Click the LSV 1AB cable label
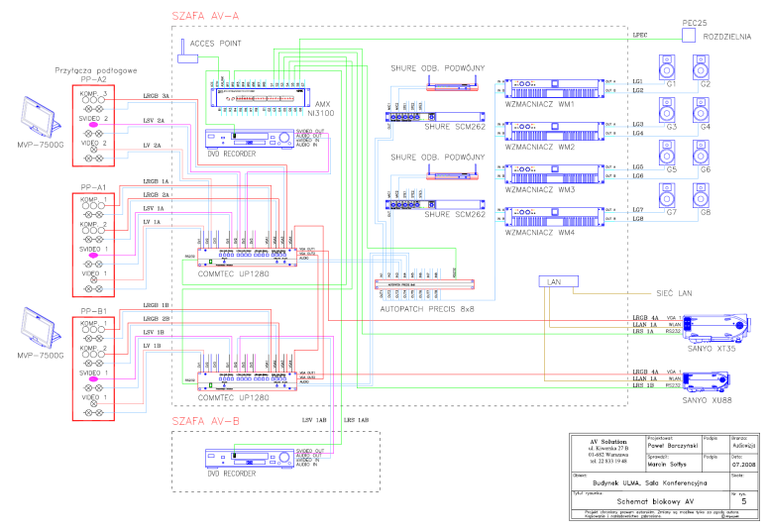Viewport: 768px width, 532px height. (x=314, y=420)
